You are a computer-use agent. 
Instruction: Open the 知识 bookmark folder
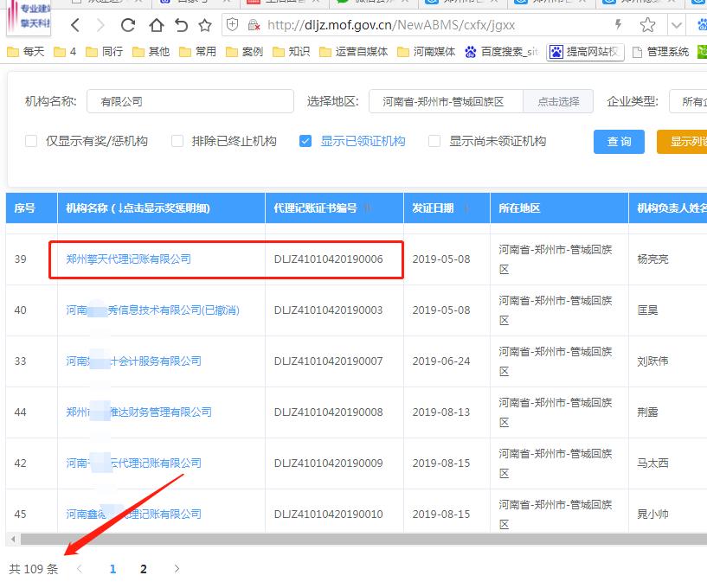[x=292, y=52]
